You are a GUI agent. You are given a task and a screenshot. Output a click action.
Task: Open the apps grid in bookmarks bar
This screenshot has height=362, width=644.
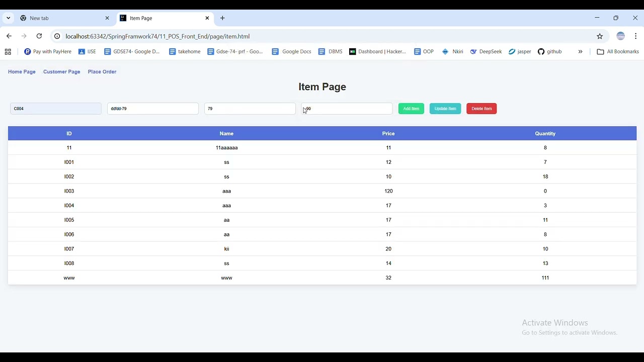8,52
